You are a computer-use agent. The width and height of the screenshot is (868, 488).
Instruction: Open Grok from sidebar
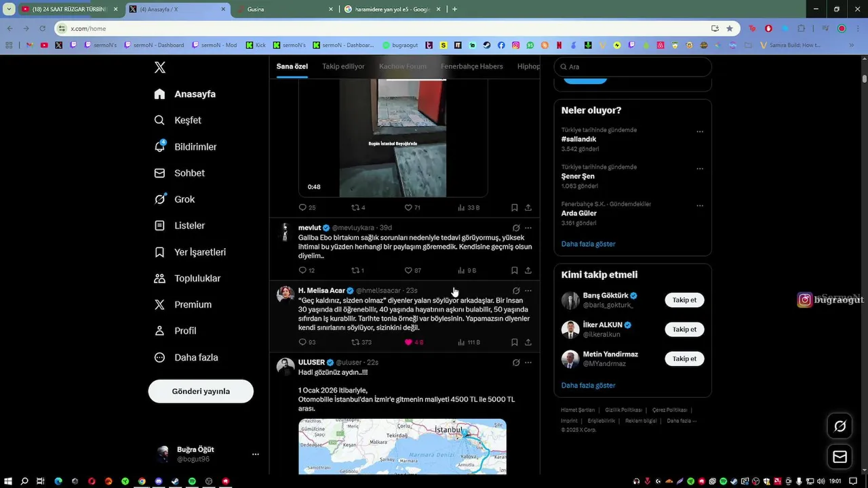(x=174, y=199)
